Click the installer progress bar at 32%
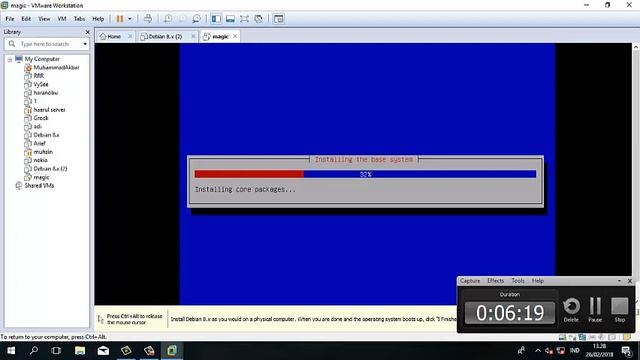Image resolution: width=640 pixels, height=360 pixels. (365, 174)
